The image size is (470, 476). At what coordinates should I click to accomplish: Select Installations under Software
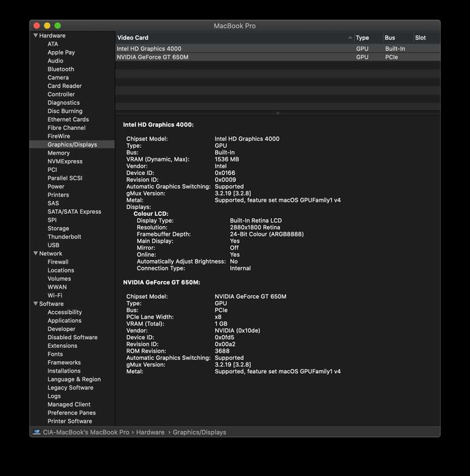(x=64, y=371)
